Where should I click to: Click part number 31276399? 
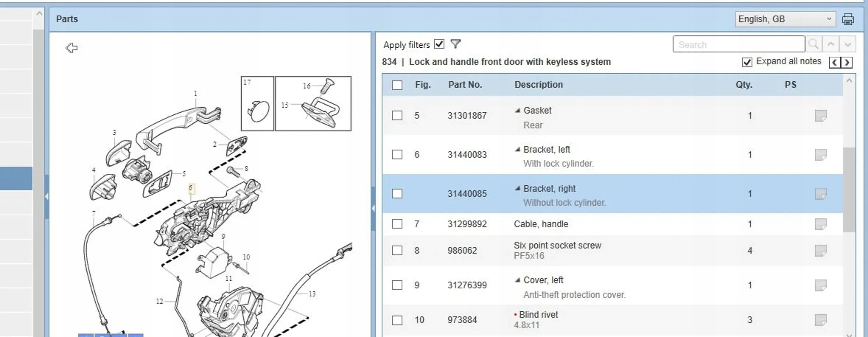[467, 285]
